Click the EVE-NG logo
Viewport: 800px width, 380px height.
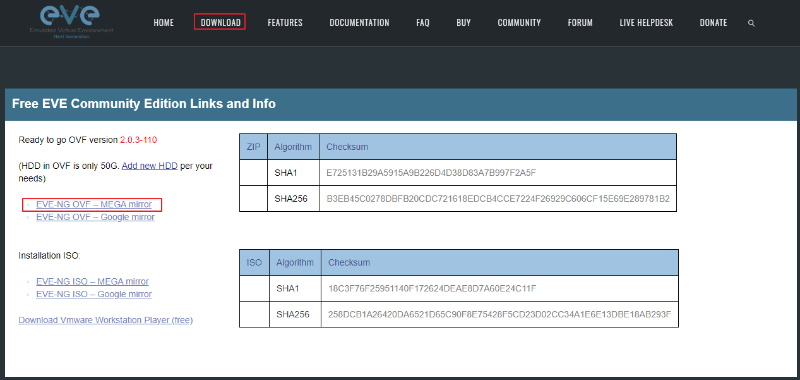(x=71, y=22)
